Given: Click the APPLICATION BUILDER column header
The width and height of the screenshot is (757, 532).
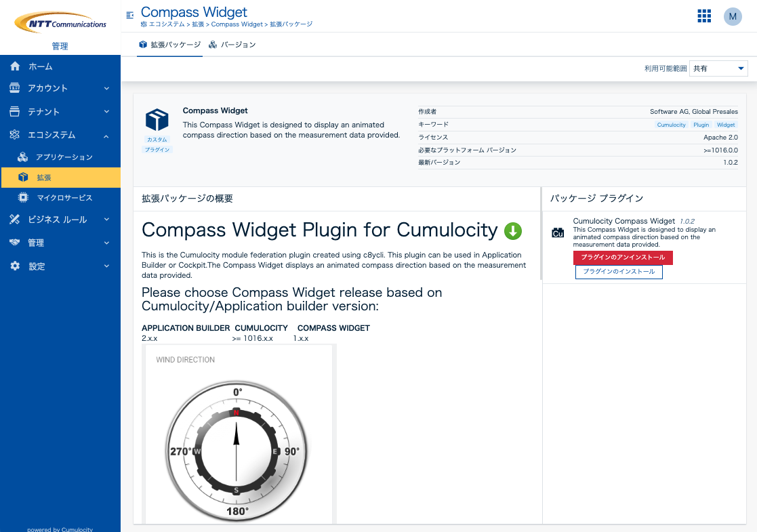Looking at the screenshot, I should [186, 328].
